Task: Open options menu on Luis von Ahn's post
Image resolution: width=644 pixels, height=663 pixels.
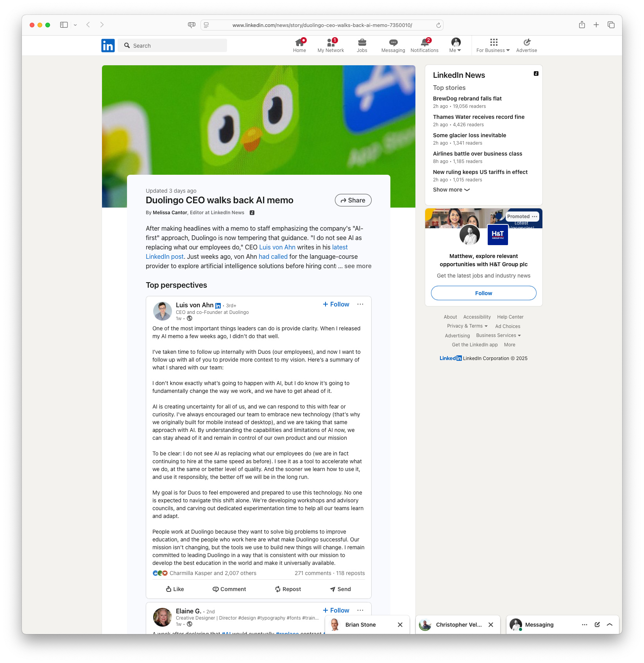Action: 360,304
